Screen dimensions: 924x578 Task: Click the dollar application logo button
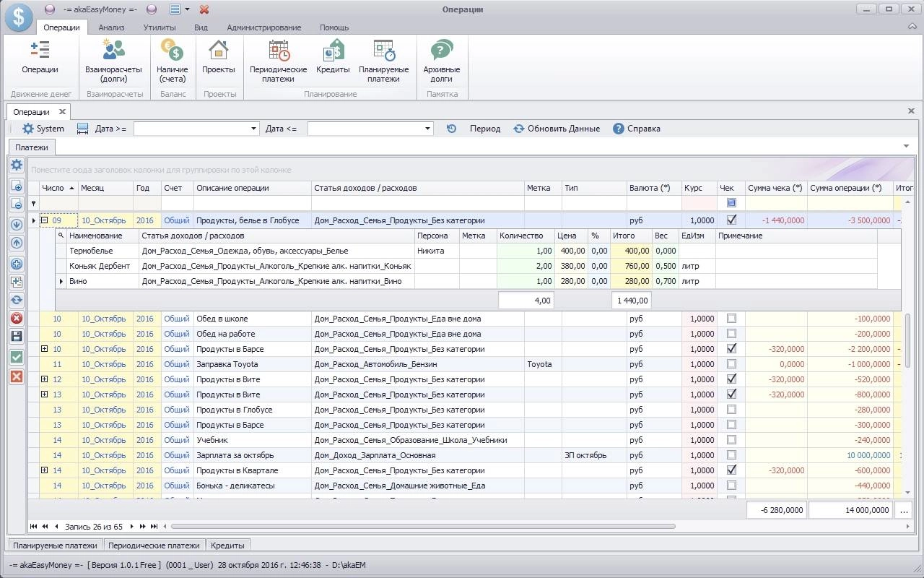click(x=19, y=17)
